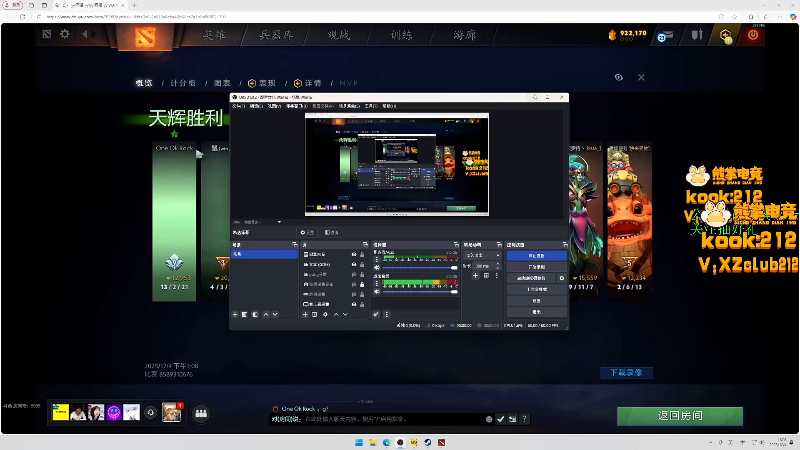Add a new source with OBS Sources plus
Viewport: 800px width, 450px height.
point(305,315)
